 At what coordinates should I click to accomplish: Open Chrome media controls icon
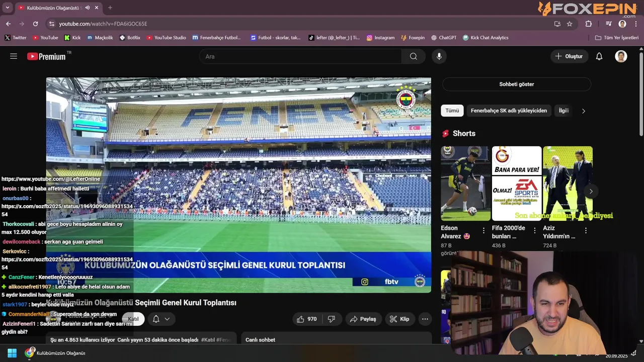point(609,24)
